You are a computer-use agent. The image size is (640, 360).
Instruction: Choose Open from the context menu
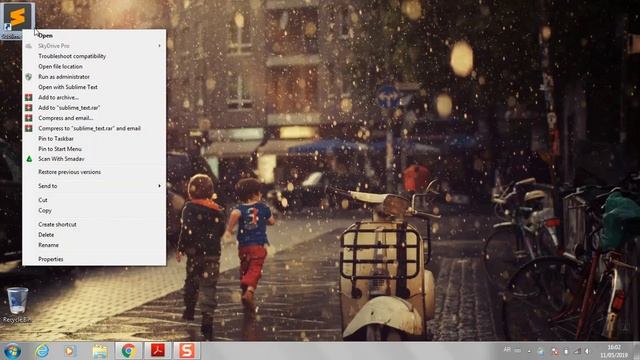point(94,36)
